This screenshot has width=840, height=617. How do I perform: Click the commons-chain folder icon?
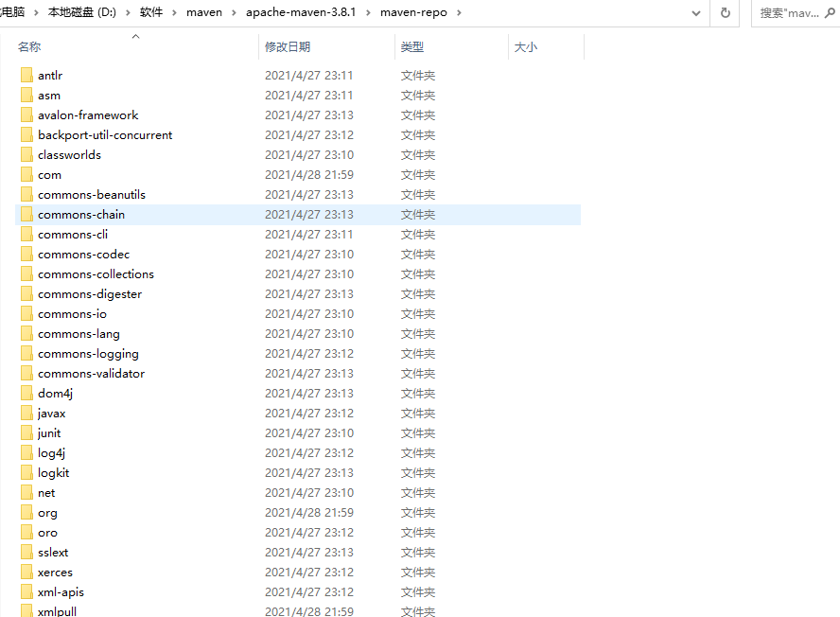point(26,214)
